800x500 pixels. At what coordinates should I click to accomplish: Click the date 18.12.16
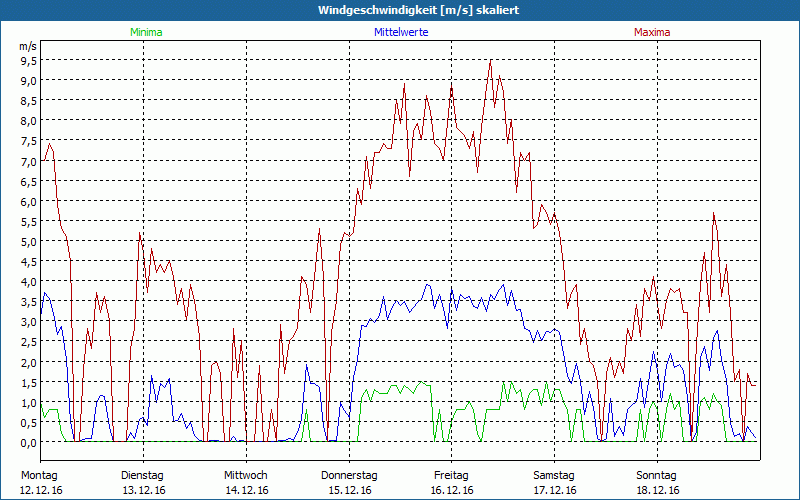[x=658, y=490]
